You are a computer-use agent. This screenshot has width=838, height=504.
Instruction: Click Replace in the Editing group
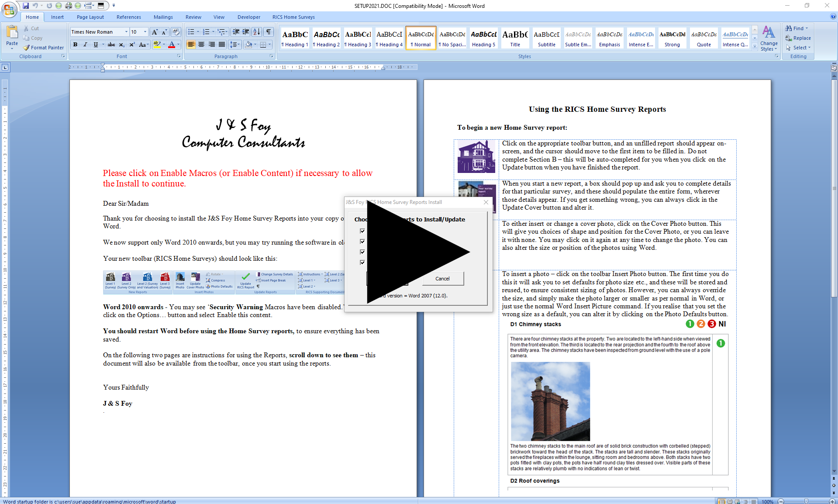coord(798,38)
